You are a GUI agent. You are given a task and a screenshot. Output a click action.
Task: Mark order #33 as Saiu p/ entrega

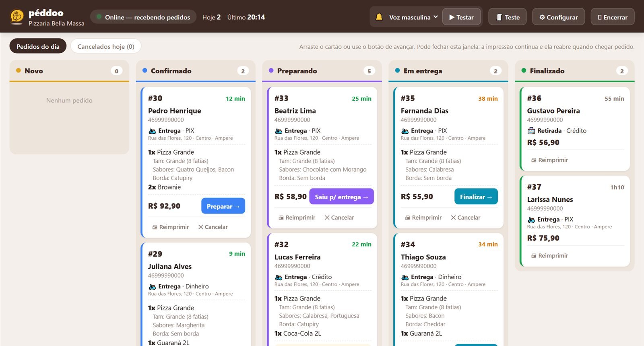click(341, 197)
